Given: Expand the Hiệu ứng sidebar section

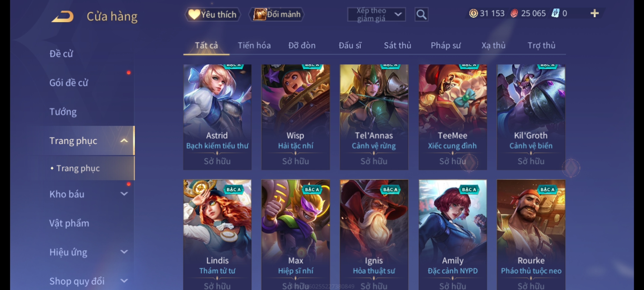Looking at the screenshot, I should [124, 252].
